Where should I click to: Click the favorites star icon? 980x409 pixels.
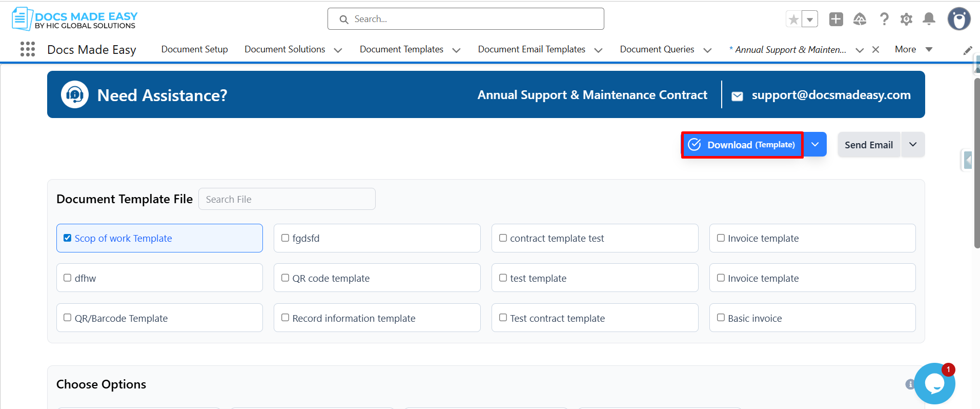click(x=793, y=20)
